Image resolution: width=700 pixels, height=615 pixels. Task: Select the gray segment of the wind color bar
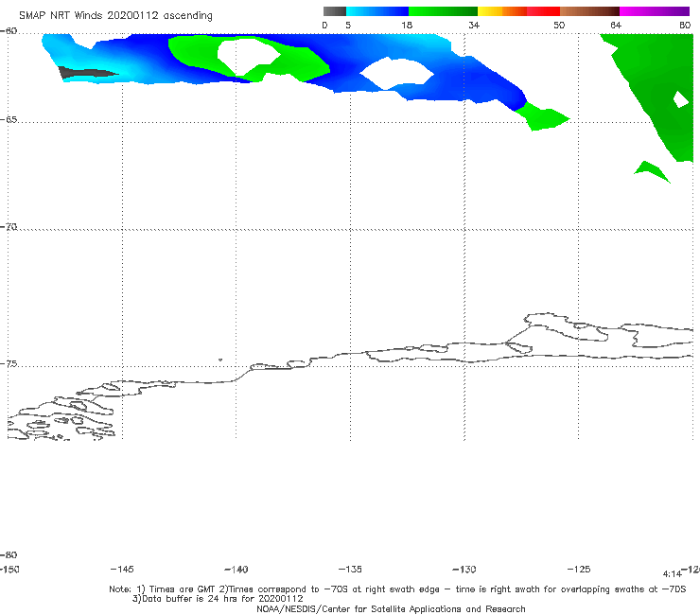335,11
